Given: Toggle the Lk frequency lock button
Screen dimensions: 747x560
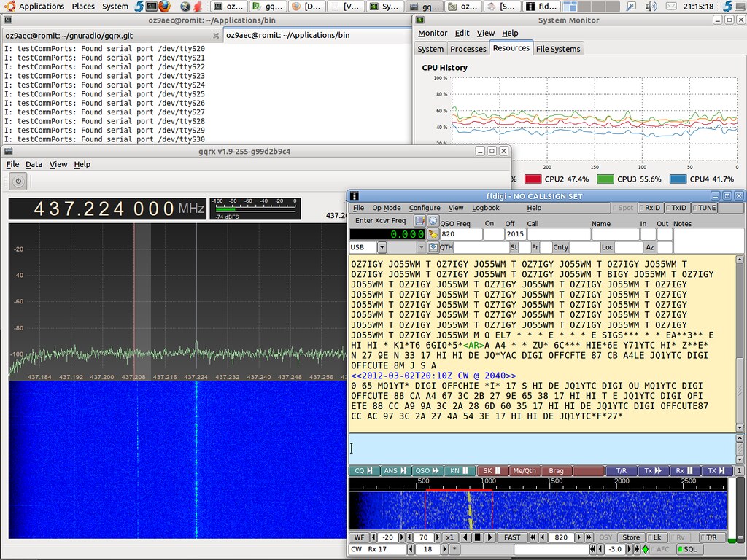Looking at the screenshot, I should (x=657, y=538).
